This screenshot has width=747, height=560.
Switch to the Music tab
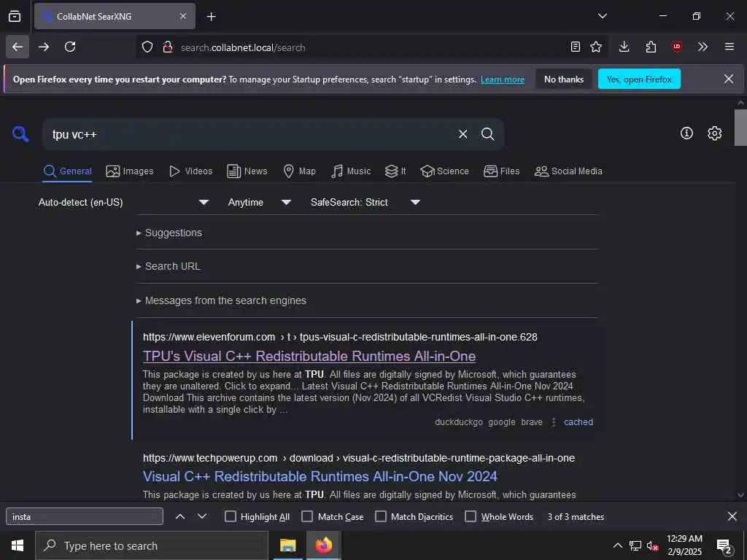pyautogui.click(x=351, y=171)
